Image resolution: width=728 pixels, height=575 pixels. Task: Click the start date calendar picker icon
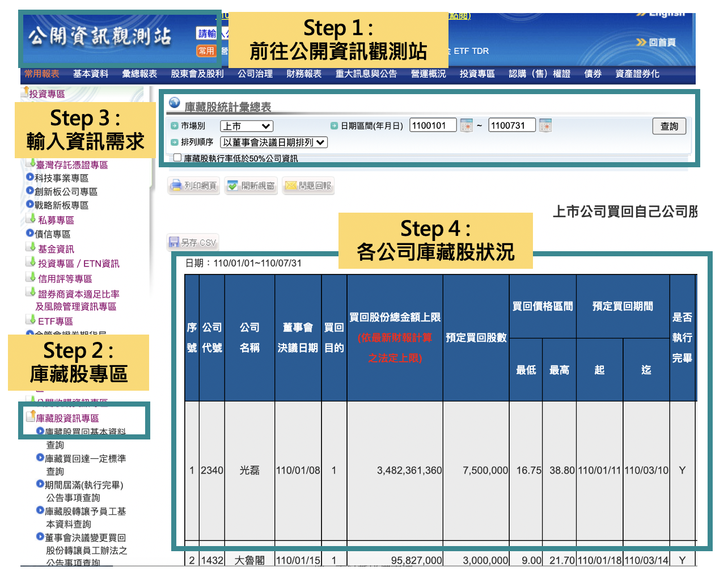tap(466, 125)
